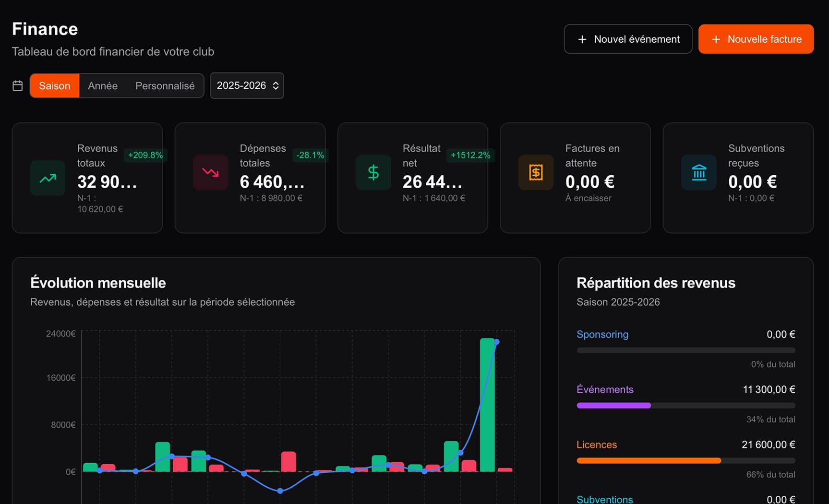The height and width of the screenshot is (504, 829).
Task: Click the bank icon on Subventions reçues
Action: pyautogui.click(x=699, y=172)
